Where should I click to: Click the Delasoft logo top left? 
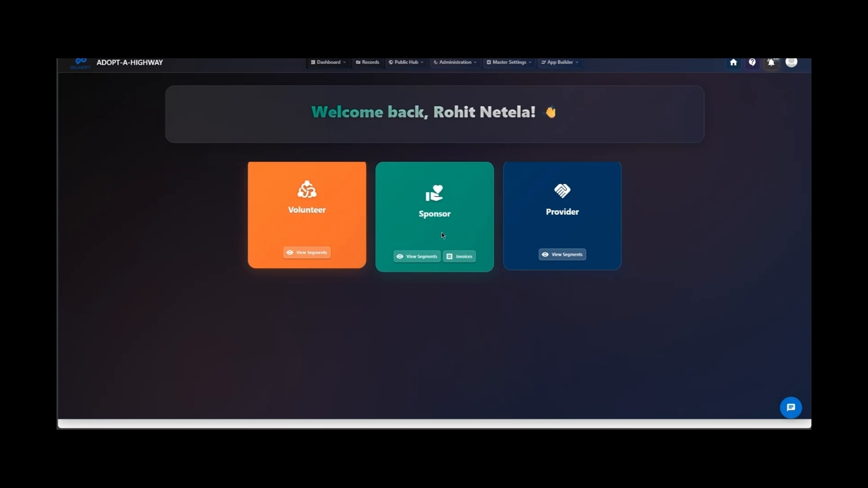click(x=80, y=63)
